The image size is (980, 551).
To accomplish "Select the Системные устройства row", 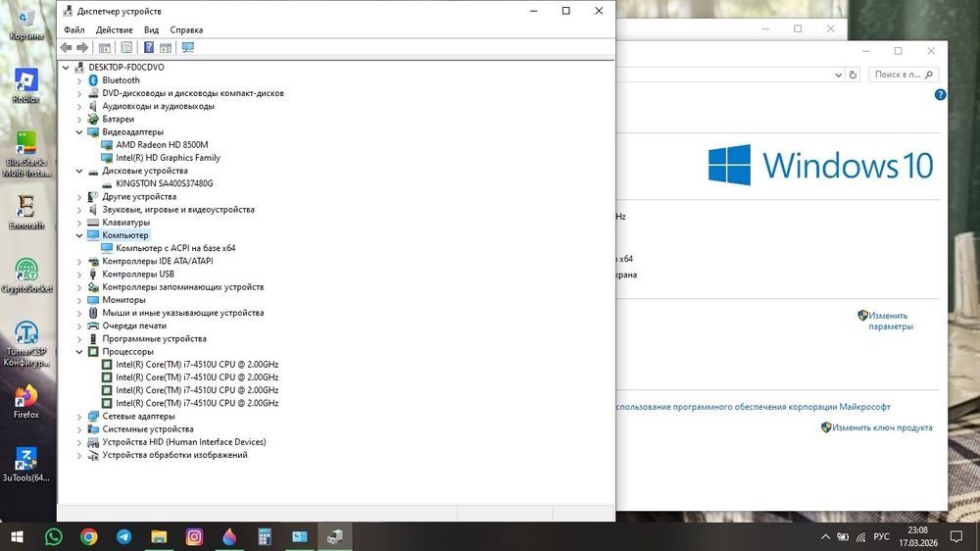I will (148, 429).
